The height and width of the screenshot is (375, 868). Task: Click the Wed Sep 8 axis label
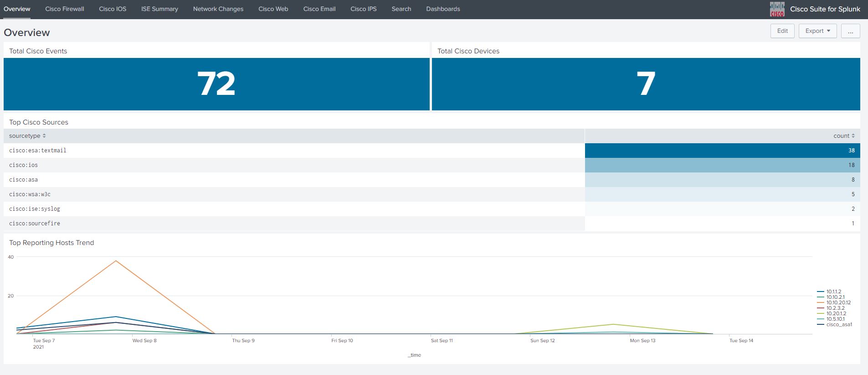(144, 341)
